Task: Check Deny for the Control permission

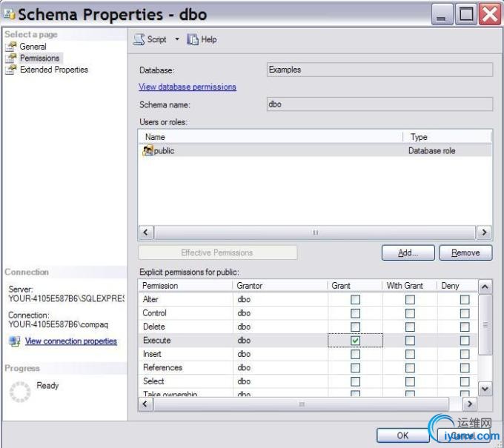Action: 465,313
